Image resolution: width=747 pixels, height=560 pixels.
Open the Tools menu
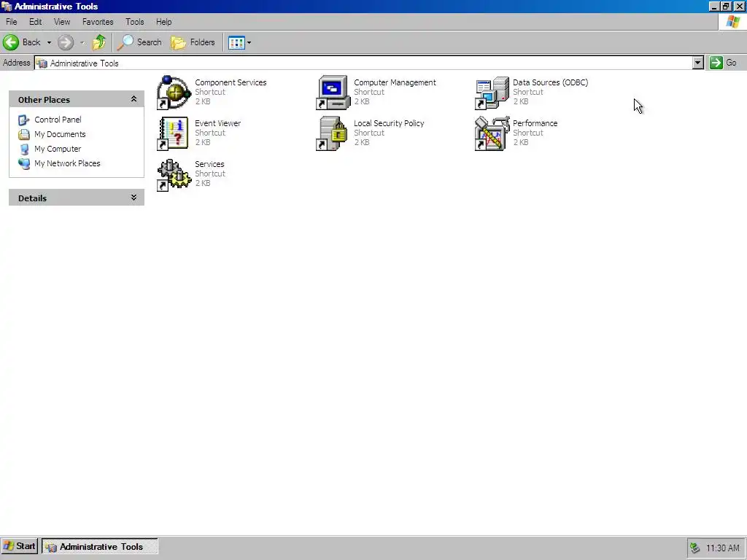point(135,22)
